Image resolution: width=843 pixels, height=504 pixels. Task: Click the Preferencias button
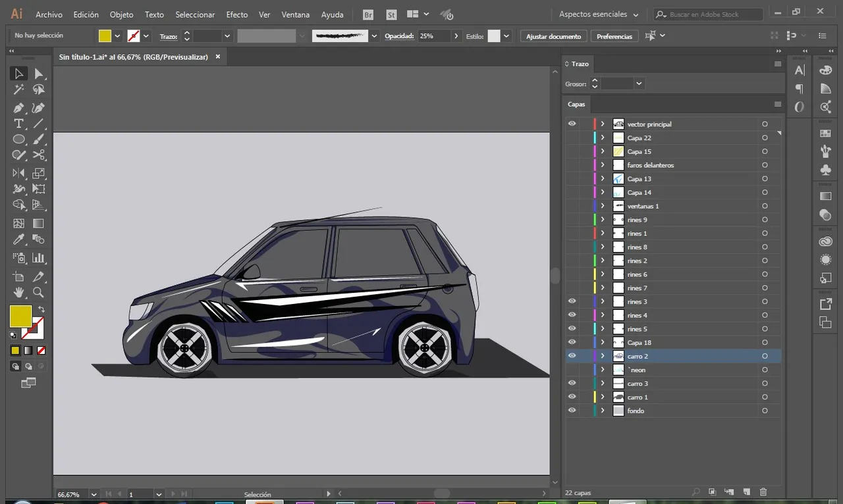click(614, 36)
